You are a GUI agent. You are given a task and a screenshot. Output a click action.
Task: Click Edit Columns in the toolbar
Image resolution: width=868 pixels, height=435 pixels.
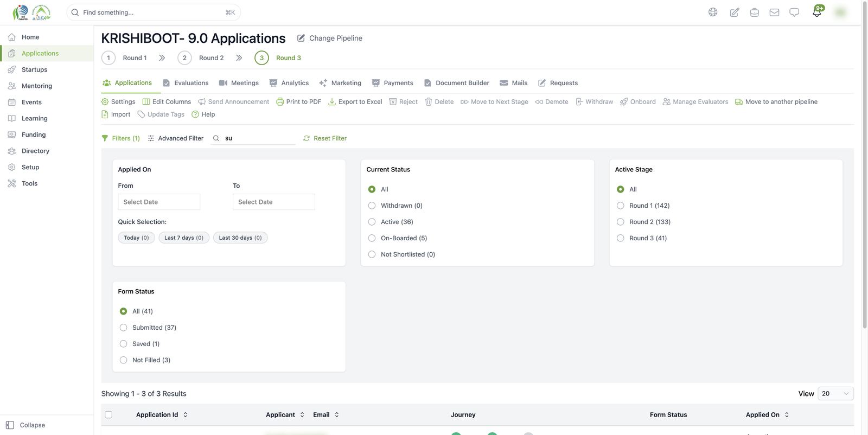pos(167,101)
